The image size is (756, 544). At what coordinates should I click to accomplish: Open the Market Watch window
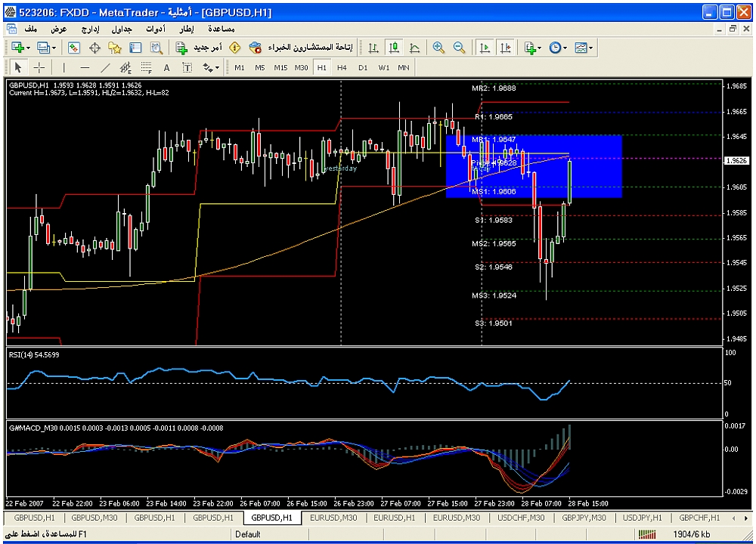(x=74, y=48)
